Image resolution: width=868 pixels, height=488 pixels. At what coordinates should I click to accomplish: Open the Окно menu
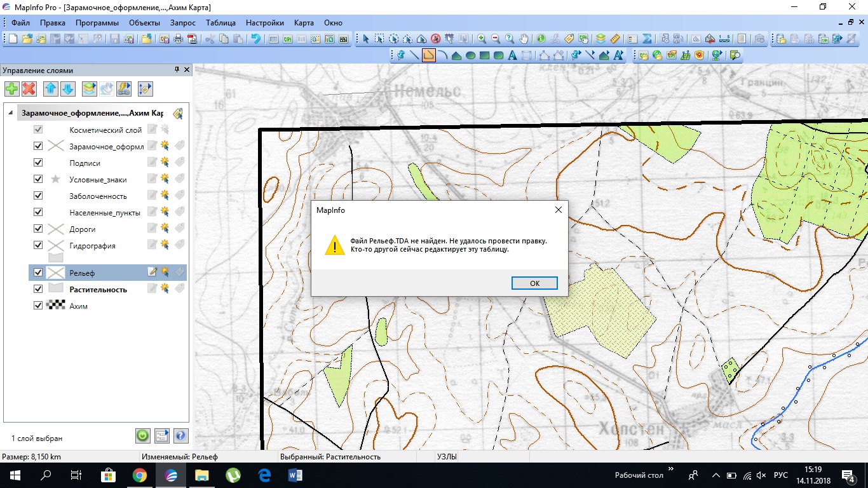point(333,23)
